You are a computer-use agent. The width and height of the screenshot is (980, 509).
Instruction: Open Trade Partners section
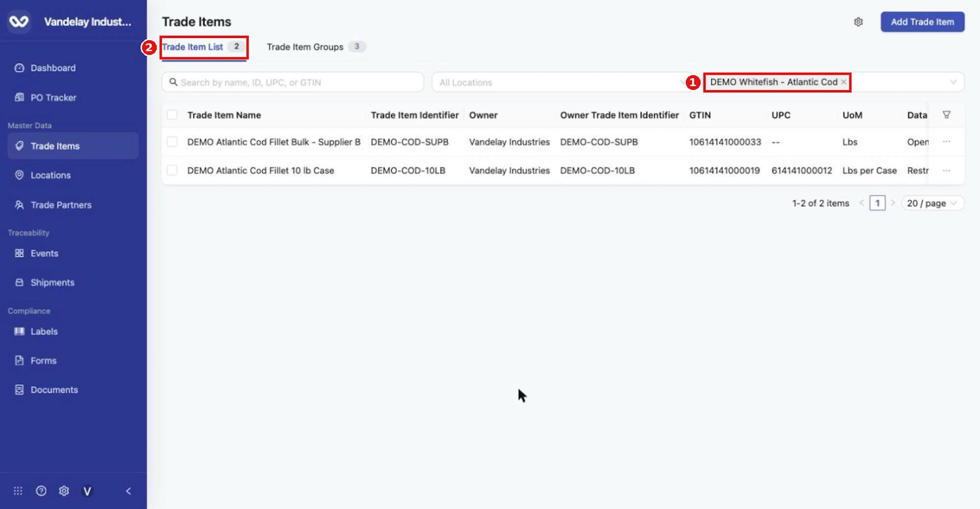click(61, 205)
